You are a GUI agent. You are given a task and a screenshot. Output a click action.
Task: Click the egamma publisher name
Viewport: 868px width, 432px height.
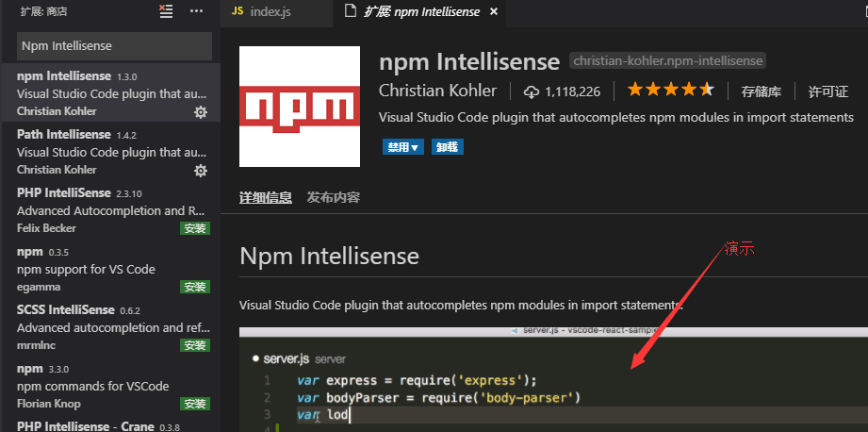click(x=39, y=287)
